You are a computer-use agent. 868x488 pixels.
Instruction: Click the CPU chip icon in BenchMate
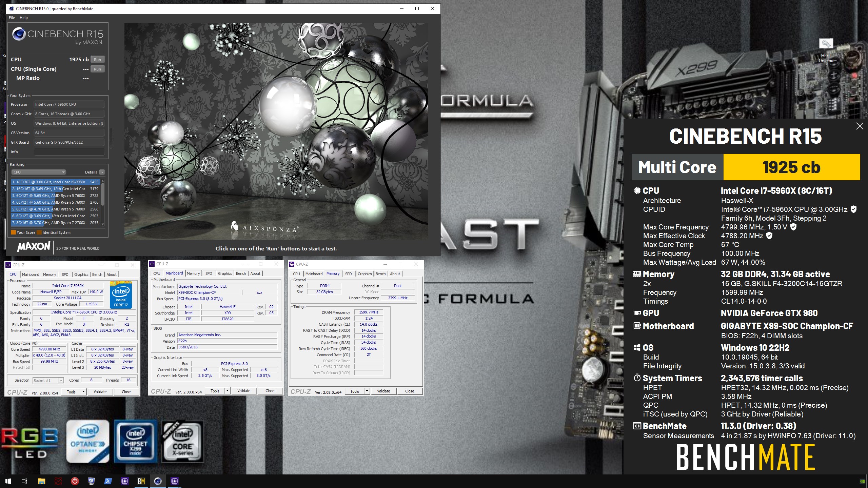(x=637, y=190)
